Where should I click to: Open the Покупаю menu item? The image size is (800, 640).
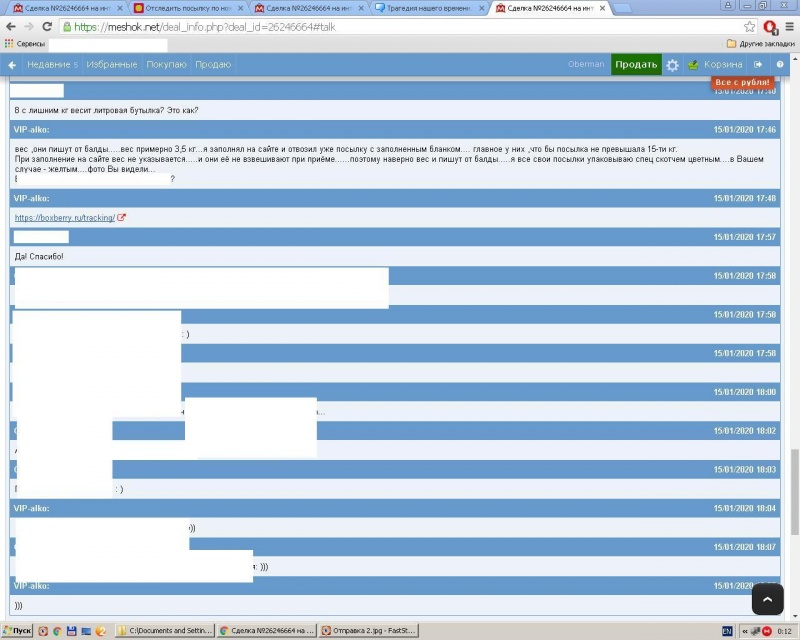coord(166,65)
